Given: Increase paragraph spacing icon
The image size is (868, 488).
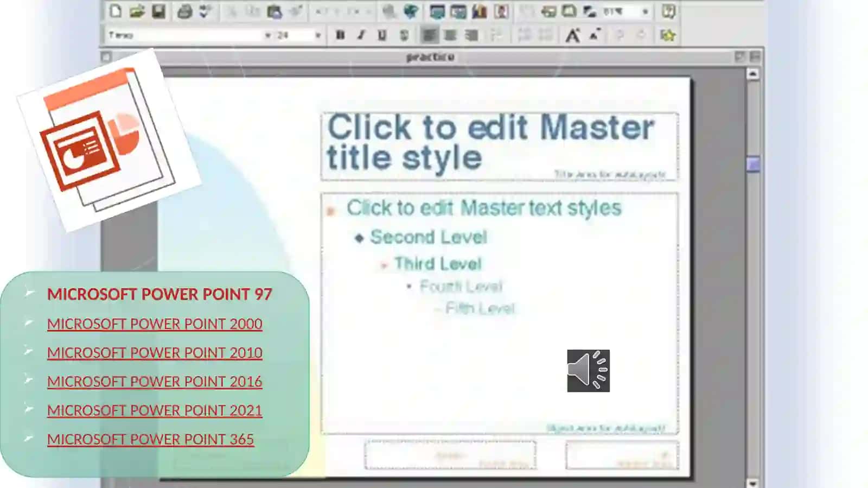Looking at the screenshot, I should (x=525, y=35).
